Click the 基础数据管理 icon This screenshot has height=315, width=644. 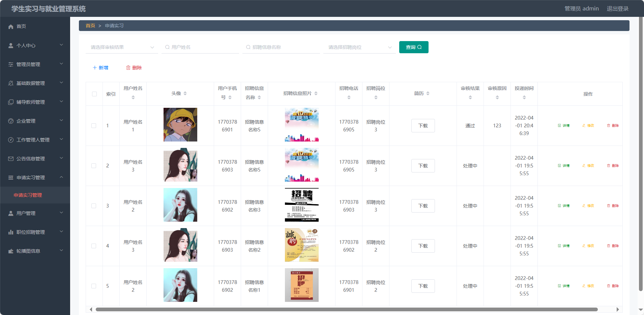pyautogui.click(x=11, y=83)
